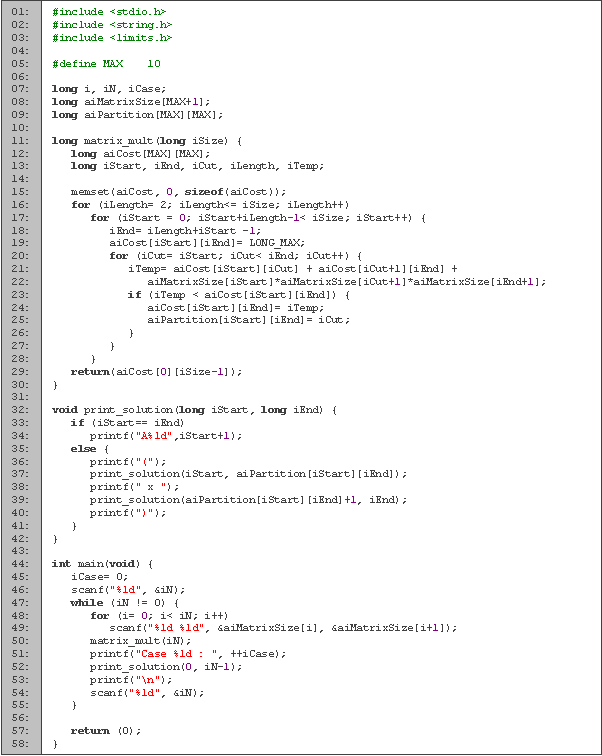602x756 pixels.
Task: Click 'return(aiCost[0][iSize-1]);' statement
Action: 156,372
